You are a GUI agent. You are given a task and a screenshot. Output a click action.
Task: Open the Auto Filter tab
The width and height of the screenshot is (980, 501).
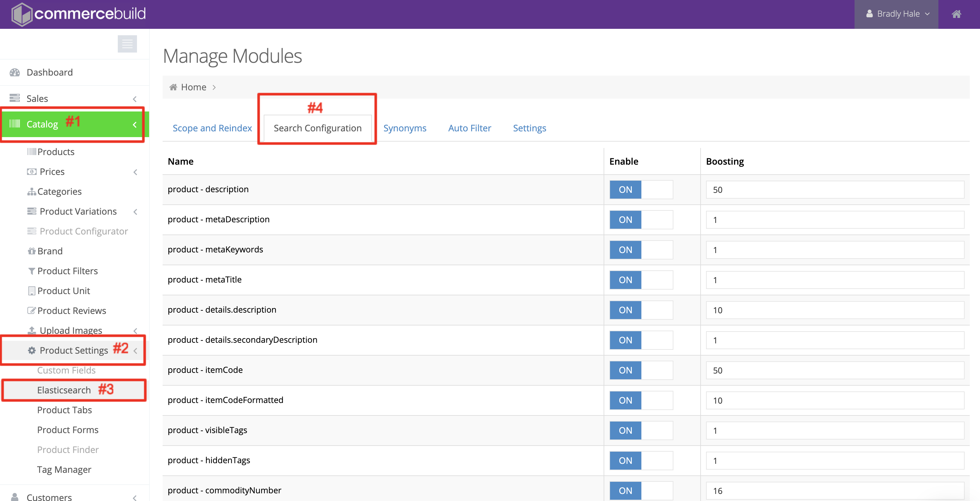[469, 128]
